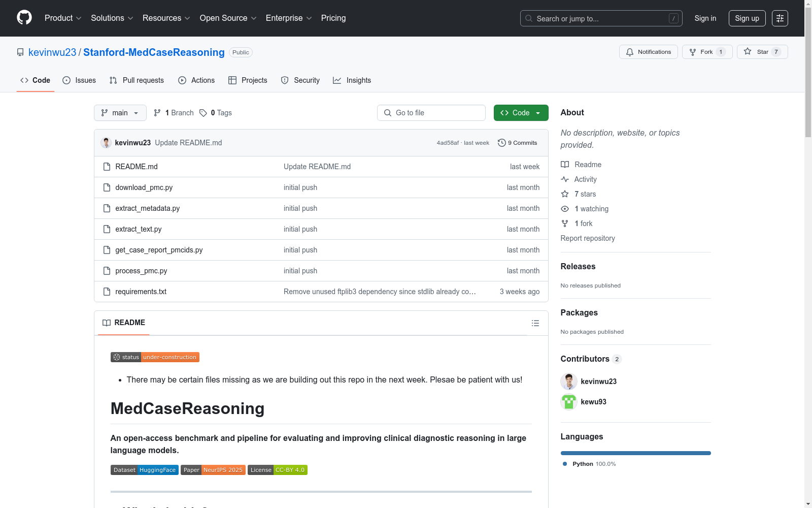This screenshot has width=812, height=508.
Task: Fork this repository with Fork button
Action: tap(707, 52)
